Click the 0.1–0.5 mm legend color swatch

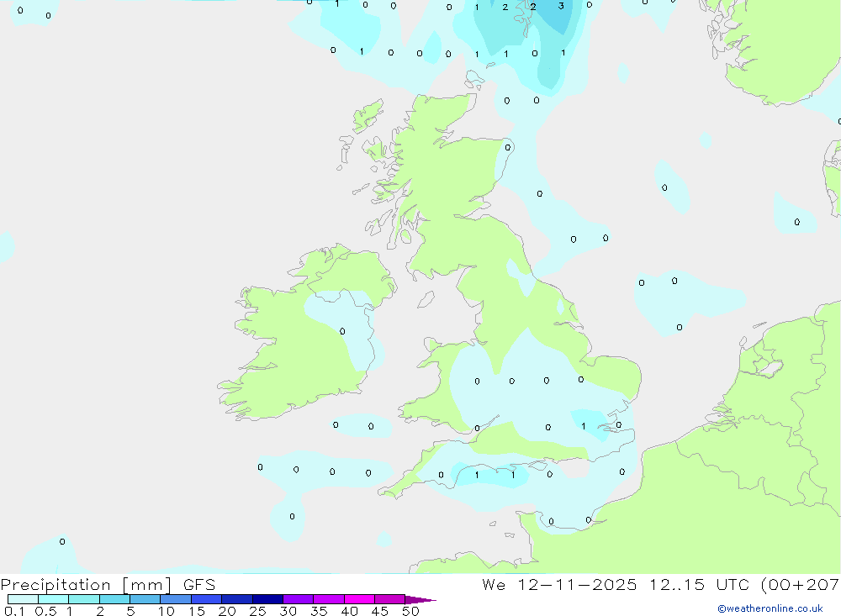(23, 599)
